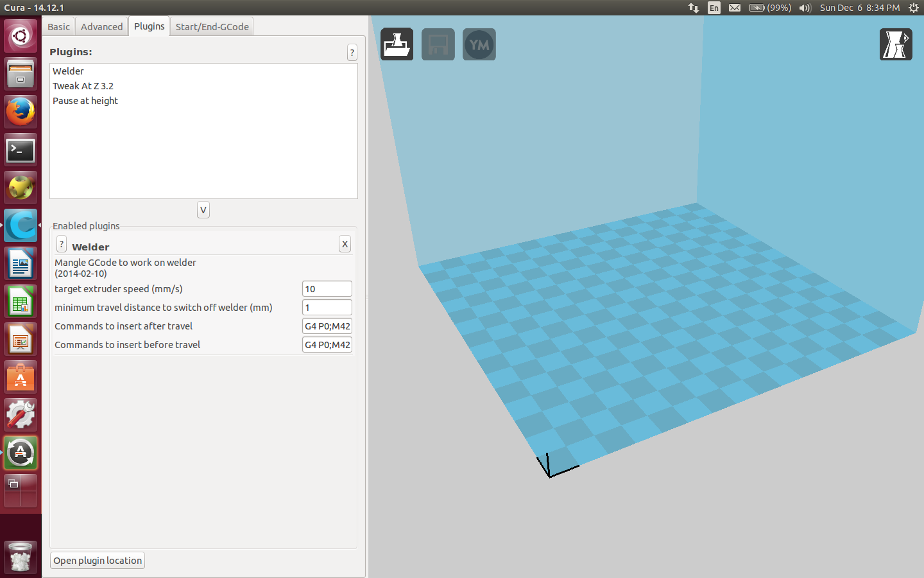Open the View mode icon
This screenshot has height=578, width=924.
point(896,44)
